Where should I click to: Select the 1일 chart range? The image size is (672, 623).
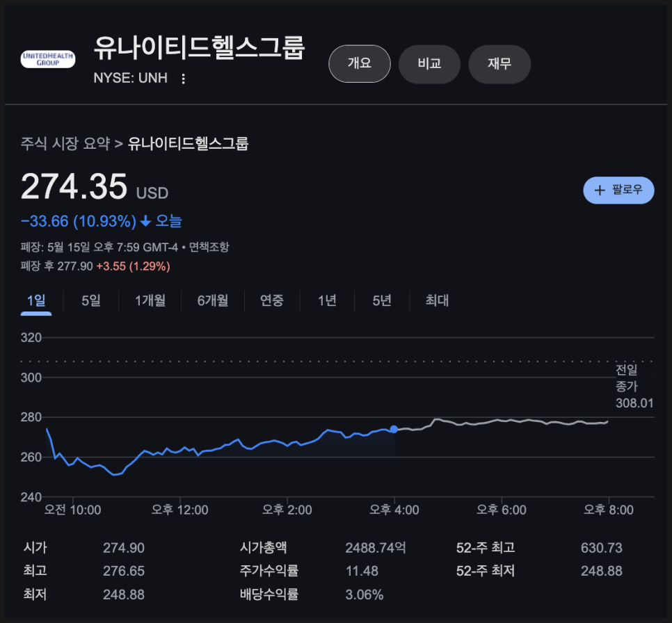(x=36, y=300)
